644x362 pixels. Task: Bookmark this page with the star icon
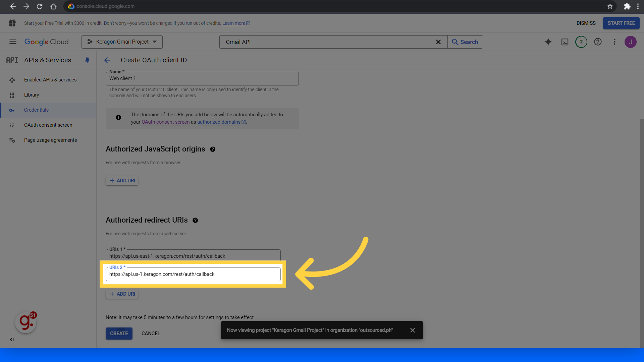pyautogui.click(x=610, y=6)
